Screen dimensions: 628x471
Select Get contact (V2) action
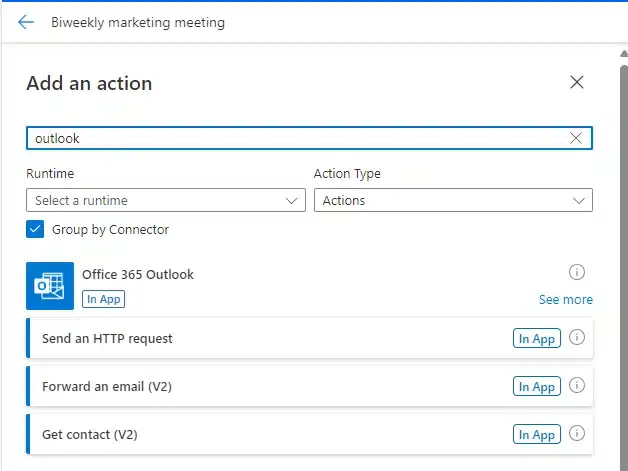(309, 435)
